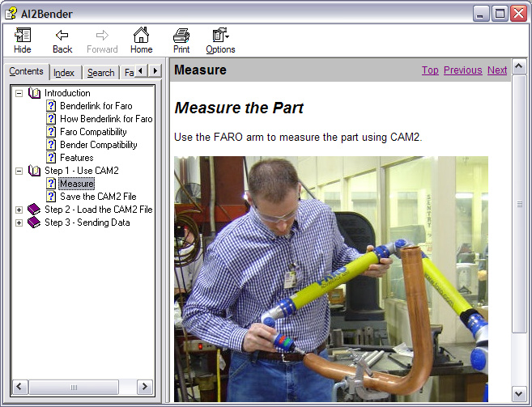Image resolution: width=532 pixels, height=407 pixels.
Task: Follow the Previous link
Action: 462,70
